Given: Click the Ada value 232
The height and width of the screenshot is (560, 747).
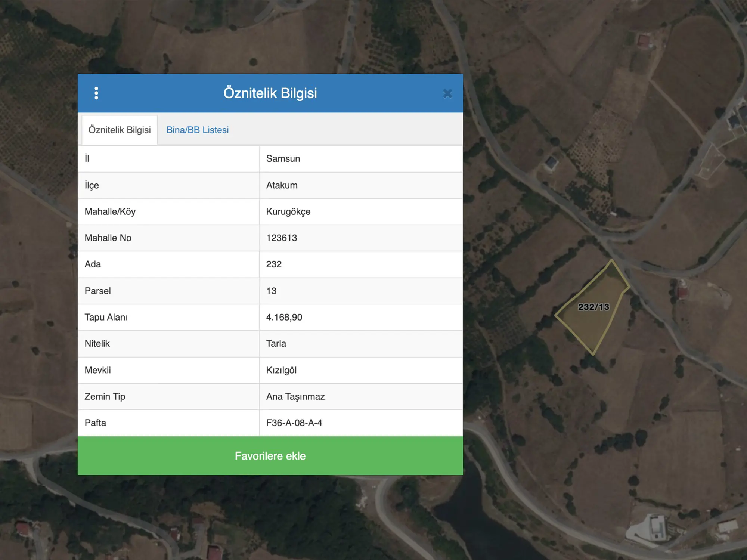Looking at the screenshot, I should tap(274, 264).
